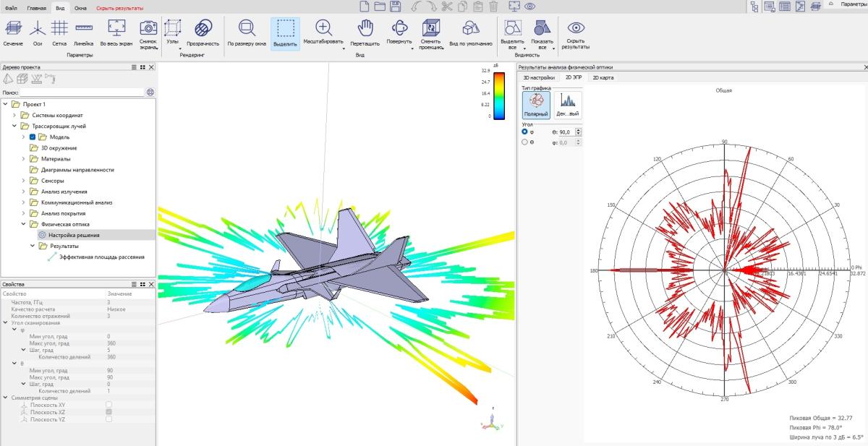The image size is (868, 446).
Task: Toggle the Модель checkbox in project tree
Action: click(33, 137)
